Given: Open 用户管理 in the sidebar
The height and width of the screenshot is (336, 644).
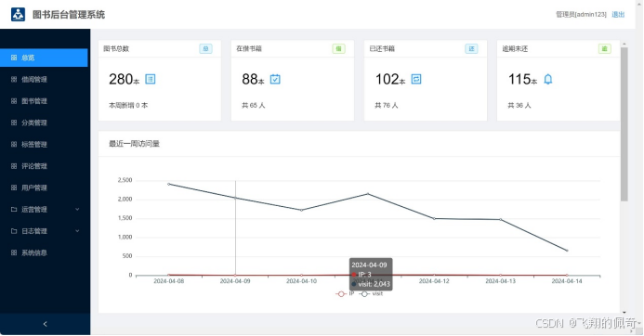Looking at the screenshot, I should [x=44, y=187].
